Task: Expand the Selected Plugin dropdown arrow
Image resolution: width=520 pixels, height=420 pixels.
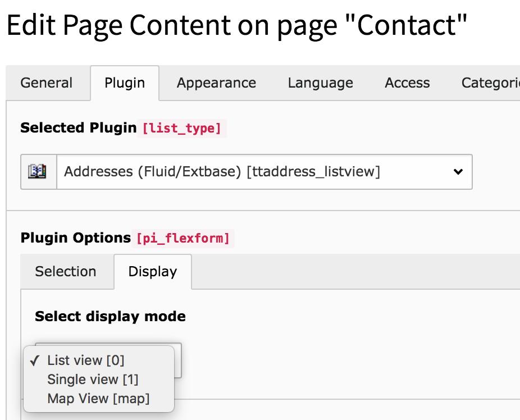Action: 458,172
